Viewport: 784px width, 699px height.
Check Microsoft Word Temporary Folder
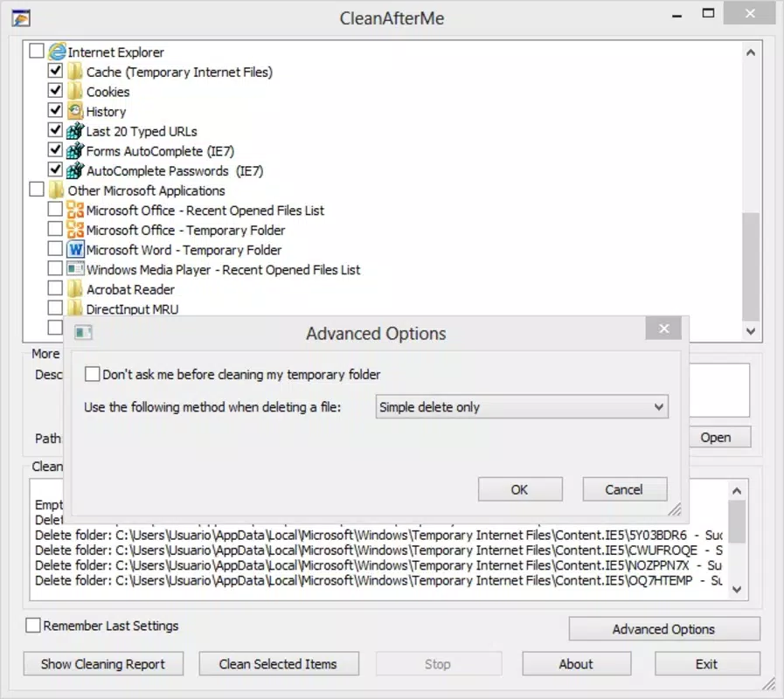click(x=55, y=248)
